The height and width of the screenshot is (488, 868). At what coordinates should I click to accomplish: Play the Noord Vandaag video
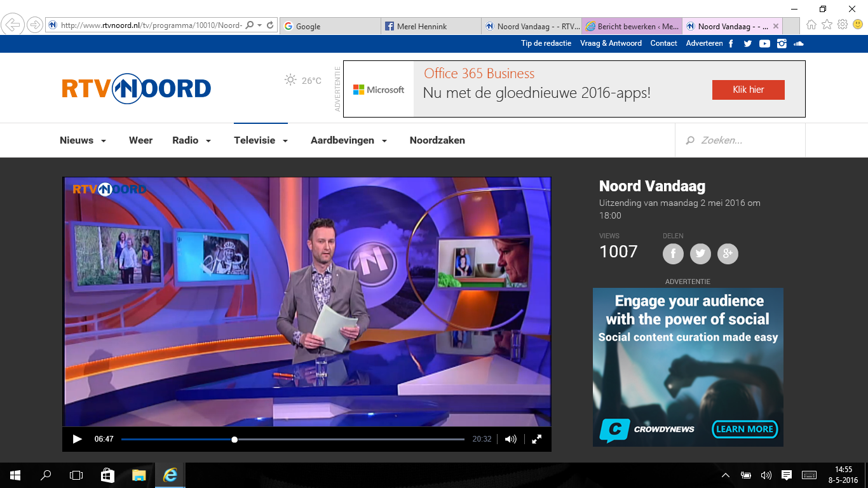pyautogui.click(x=77, y=439)
